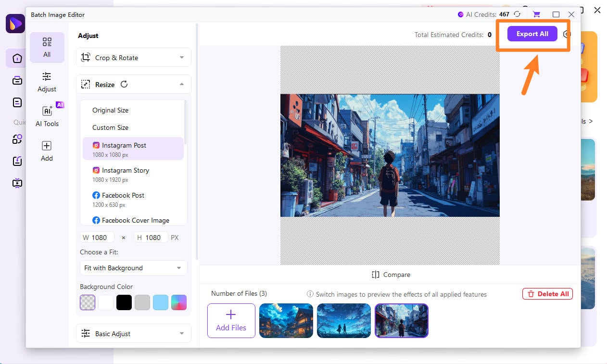This screenshot has width=607, height=364.
Task: Open the Fit with Background dropdown
Action: 133,268
